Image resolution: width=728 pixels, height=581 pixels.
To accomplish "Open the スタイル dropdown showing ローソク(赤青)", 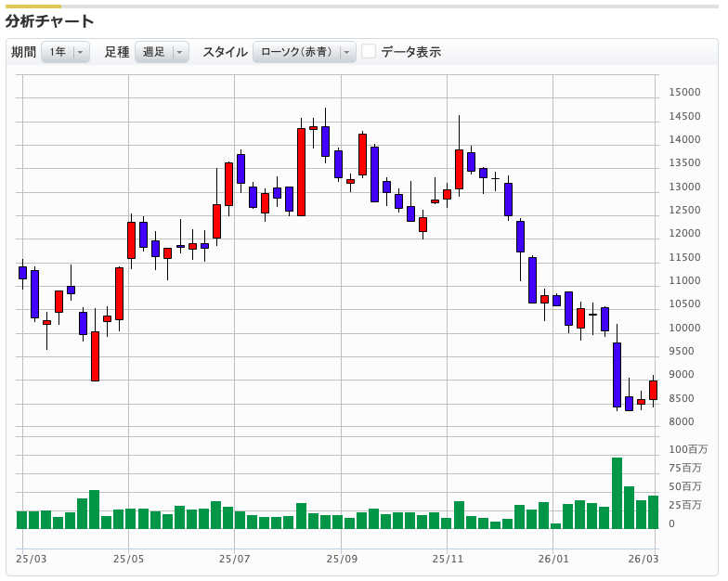I will [x=305, y=52].
